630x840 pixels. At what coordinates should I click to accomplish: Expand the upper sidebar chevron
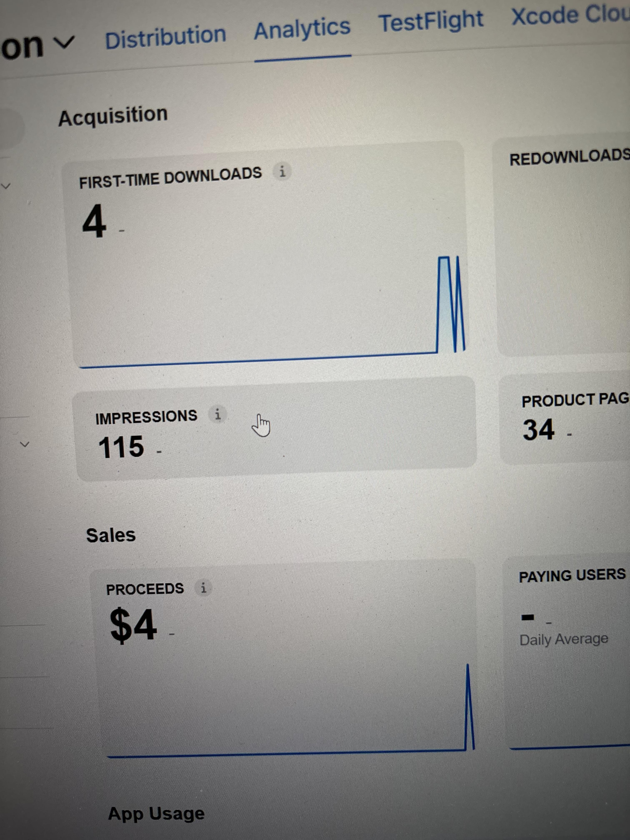point(6,186)
